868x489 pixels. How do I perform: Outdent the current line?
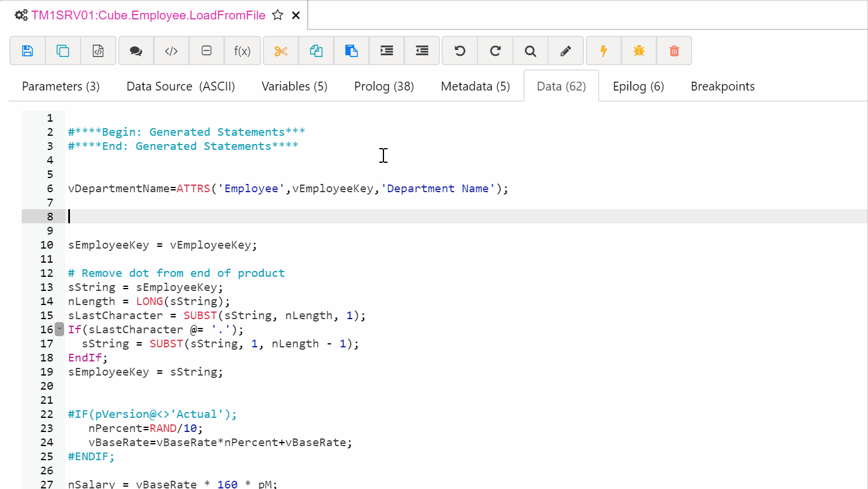click(x=422, y=51)
